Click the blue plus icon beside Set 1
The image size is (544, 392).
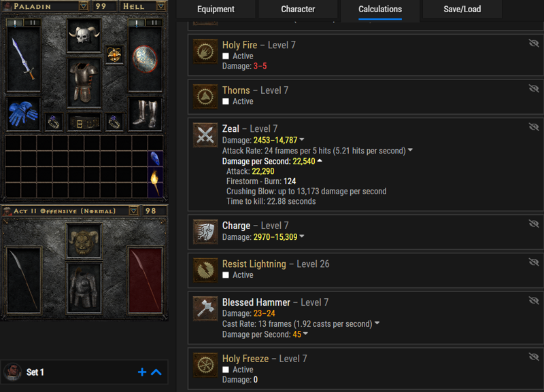tap(142, 372)
